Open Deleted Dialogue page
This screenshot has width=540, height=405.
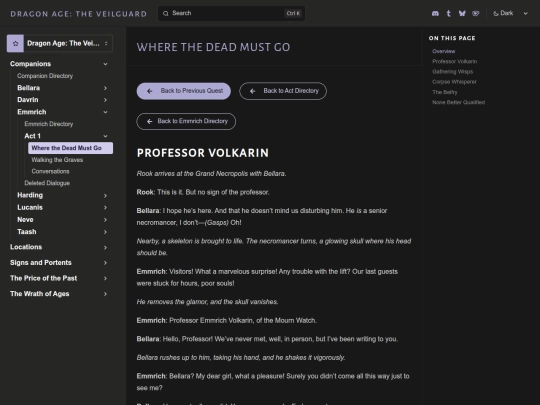pos(47,183)
